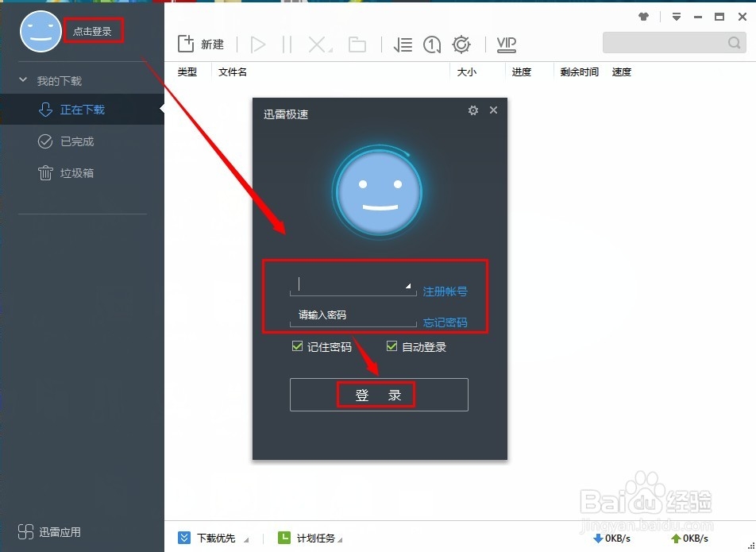
Task: Click the sort list icon in toolbar
Action: (403, 44)
